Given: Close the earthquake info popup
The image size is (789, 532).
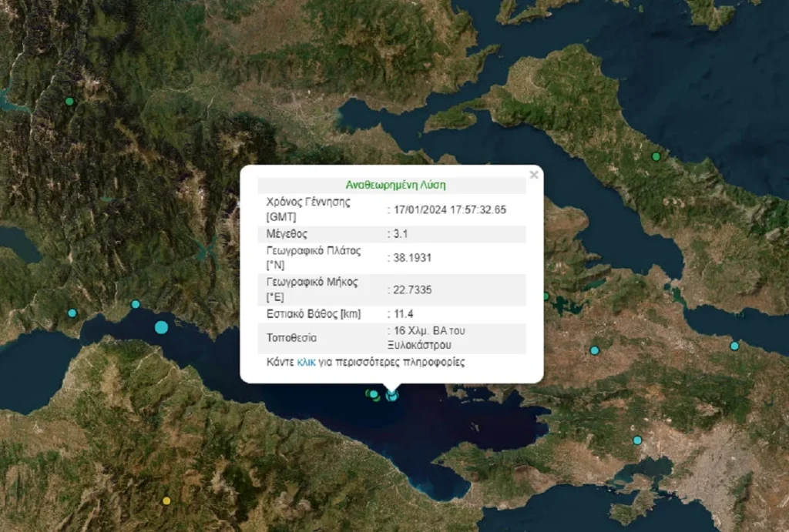Looking at the screenshot, I should tap(533, 175).
